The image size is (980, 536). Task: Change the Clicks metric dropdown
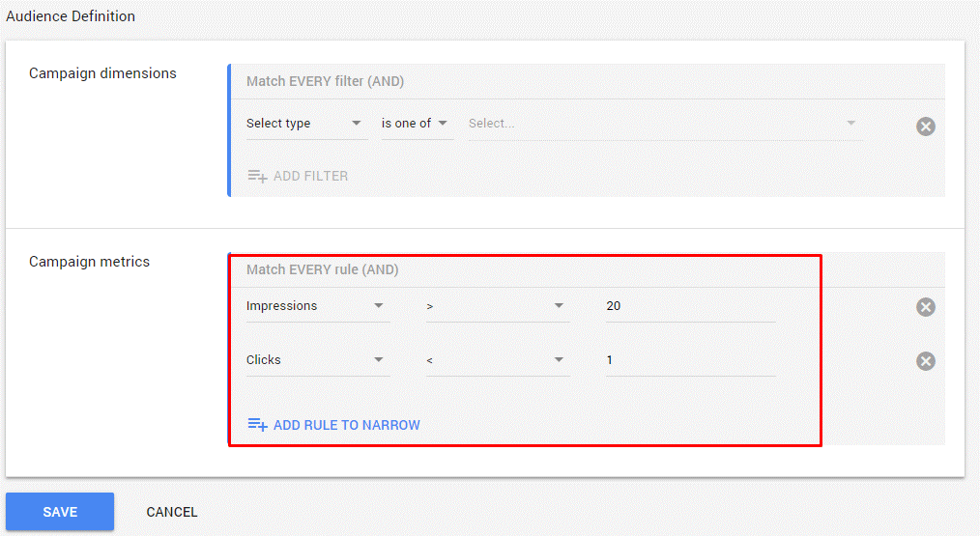click(317, 360)
